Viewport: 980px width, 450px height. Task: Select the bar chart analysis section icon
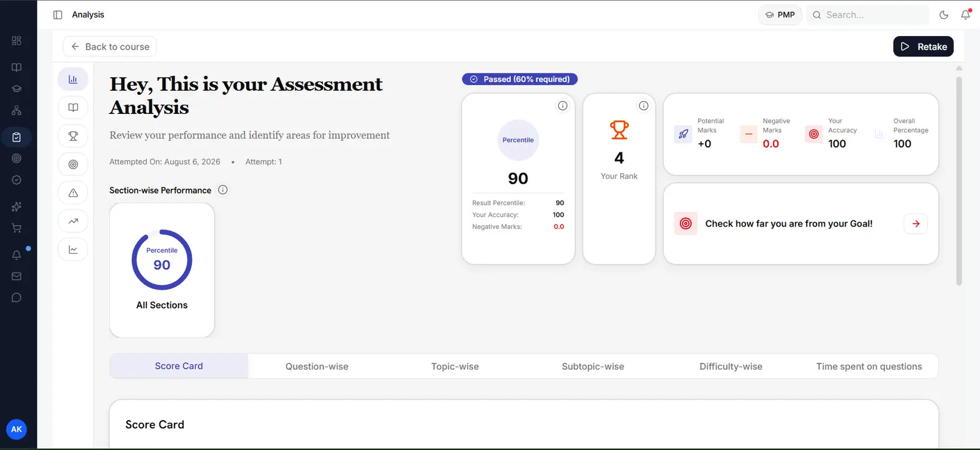73,79
